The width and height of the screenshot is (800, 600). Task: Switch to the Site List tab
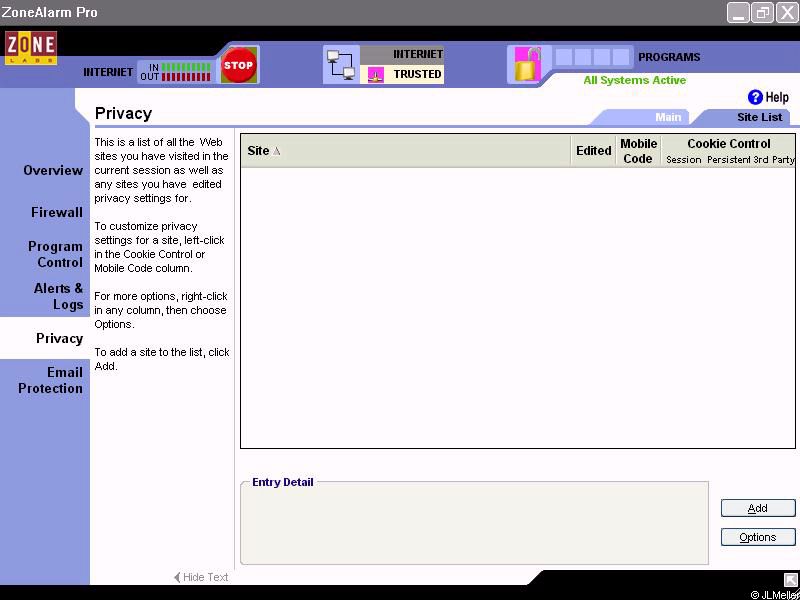click(759, 117)
